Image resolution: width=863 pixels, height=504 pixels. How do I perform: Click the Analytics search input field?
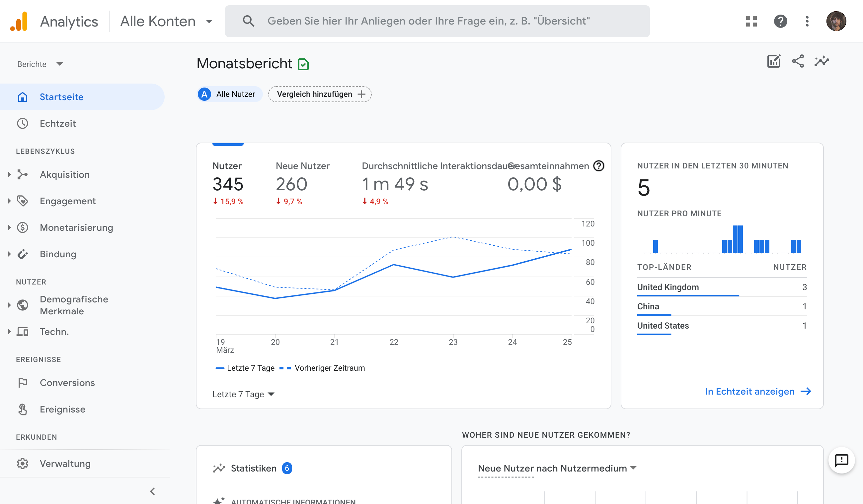point(428,21)
